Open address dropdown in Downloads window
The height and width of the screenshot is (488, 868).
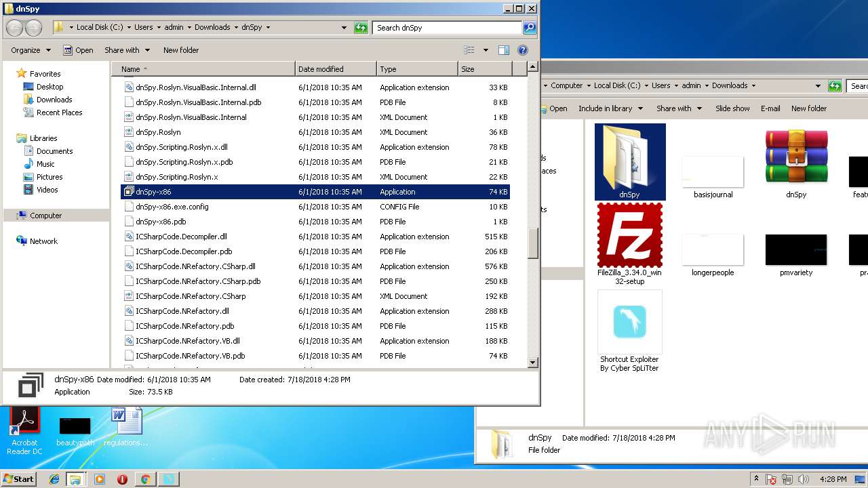(x=818, y=86)
